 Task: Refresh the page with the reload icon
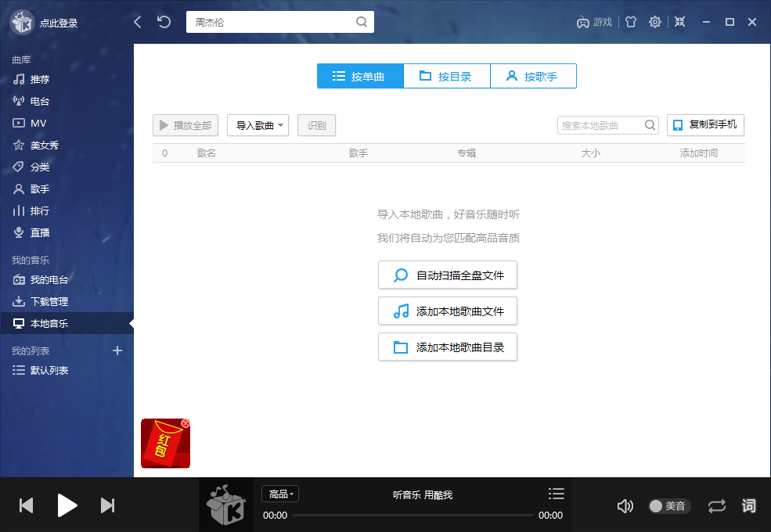[x=164, y=22]
